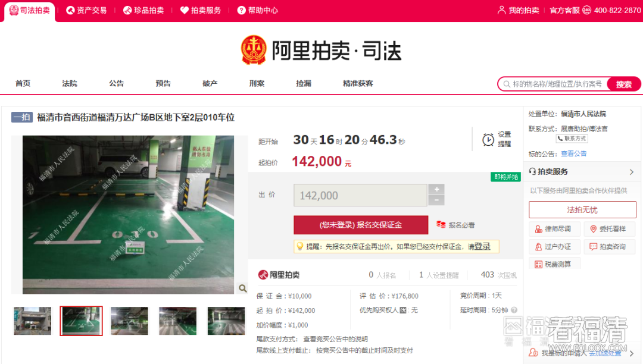This screenshot has width=643, height=364.
Task: Open 刑案 navigation item
Action: (x=257, y=83)
